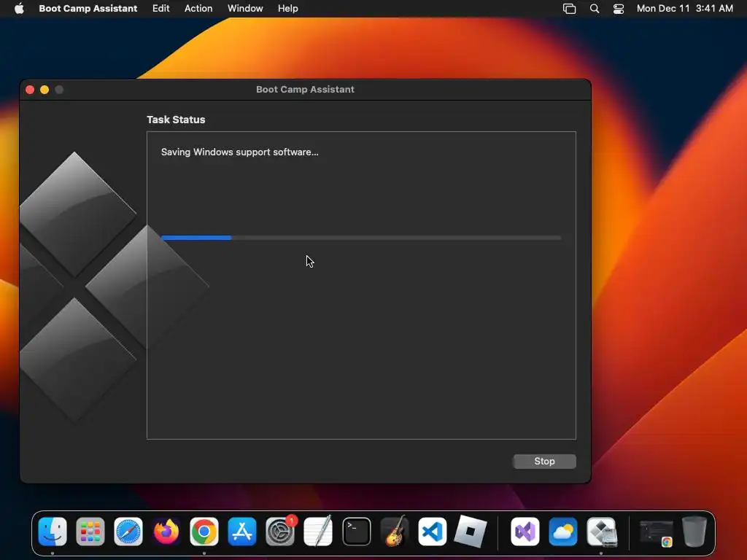Open System Settings from the Dock
747x560 pixels.
click(280, 531)
